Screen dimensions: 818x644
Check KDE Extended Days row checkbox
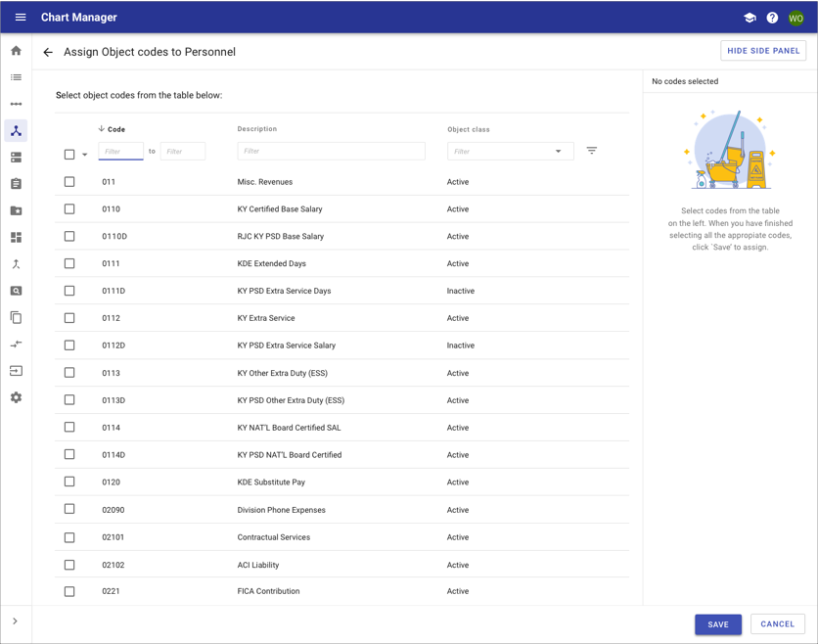click(69, 263)
